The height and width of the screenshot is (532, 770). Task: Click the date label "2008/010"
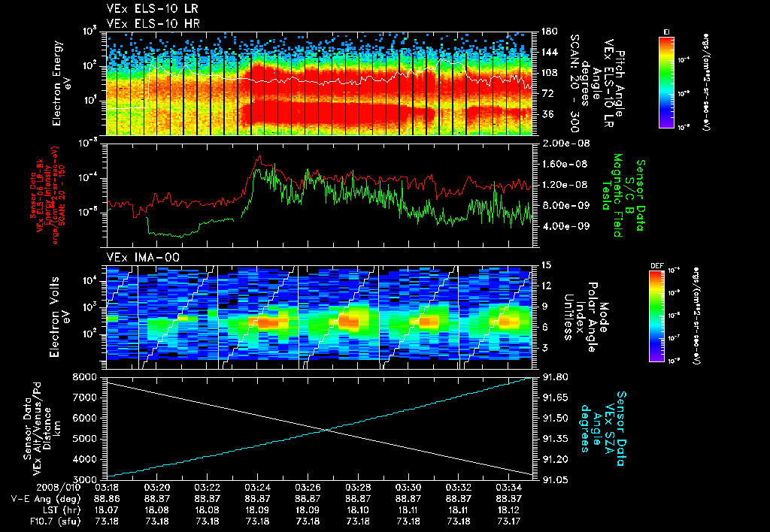tap(59, 488)
